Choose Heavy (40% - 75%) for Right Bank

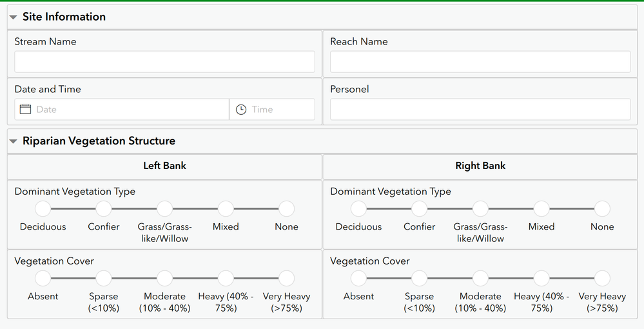click(x=542, y=279)
